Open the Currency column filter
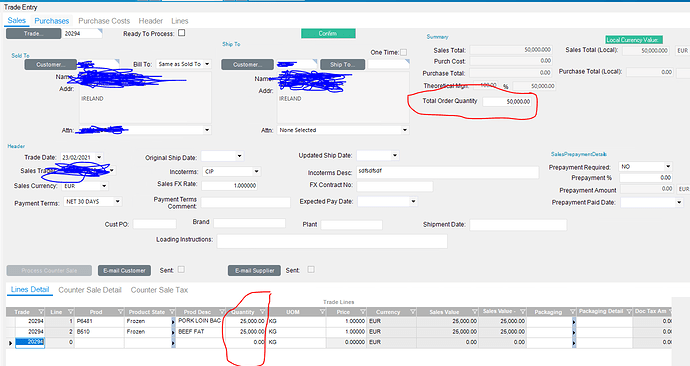 [413, 312]
